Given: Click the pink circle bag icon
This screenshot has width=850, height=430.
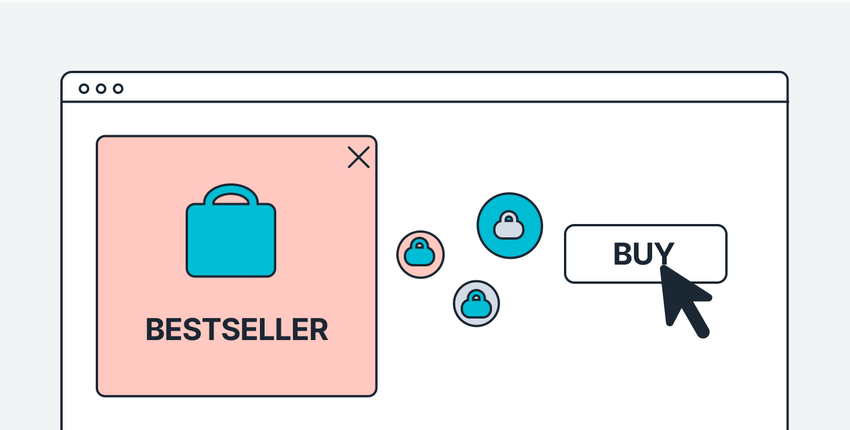Looking at the screenshot, I should (421, 254).
